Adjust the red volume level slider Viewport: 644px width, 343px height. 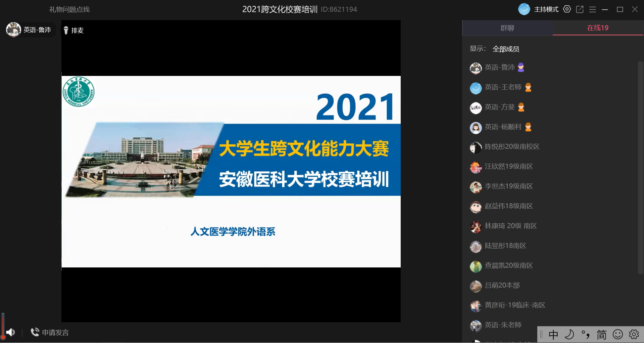pyautogui.click(x=3, y=326)
